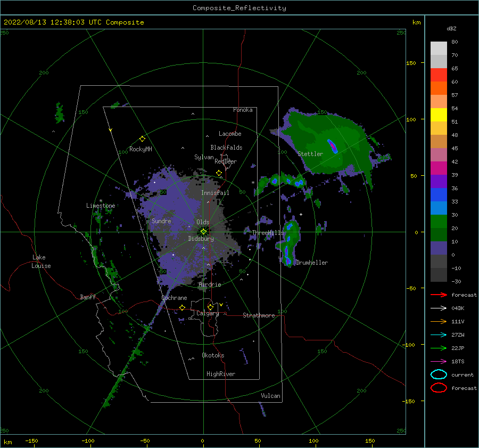This screenshot has width=479, height=448.
Task: Pick the blue 33-36 dBZ swatch
Action: (x=439, y=194)
